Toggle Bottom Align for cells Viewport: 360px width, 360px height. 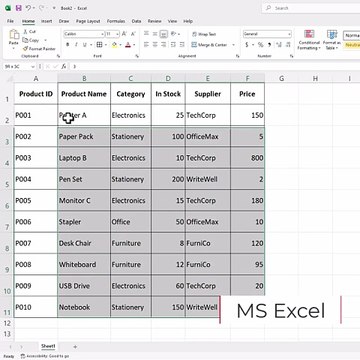pyautogui.click(x=163, y=34)
